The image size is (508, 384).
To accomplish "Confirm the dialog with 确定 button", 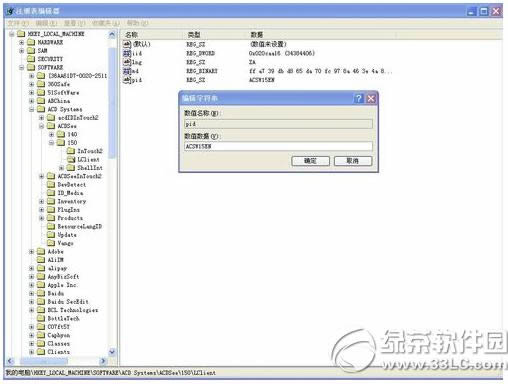I will (310, 161).
